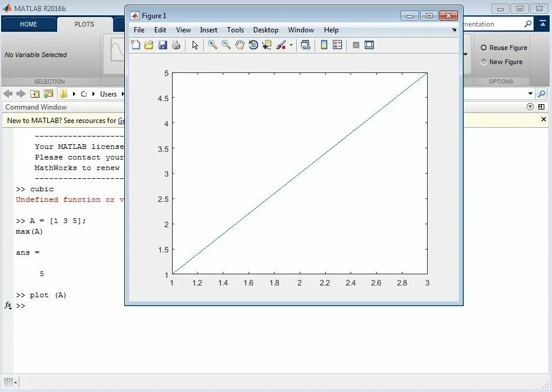
Task: Click the New Figure icon in Figure 1 toolbar
Action: tap(135, 45)
